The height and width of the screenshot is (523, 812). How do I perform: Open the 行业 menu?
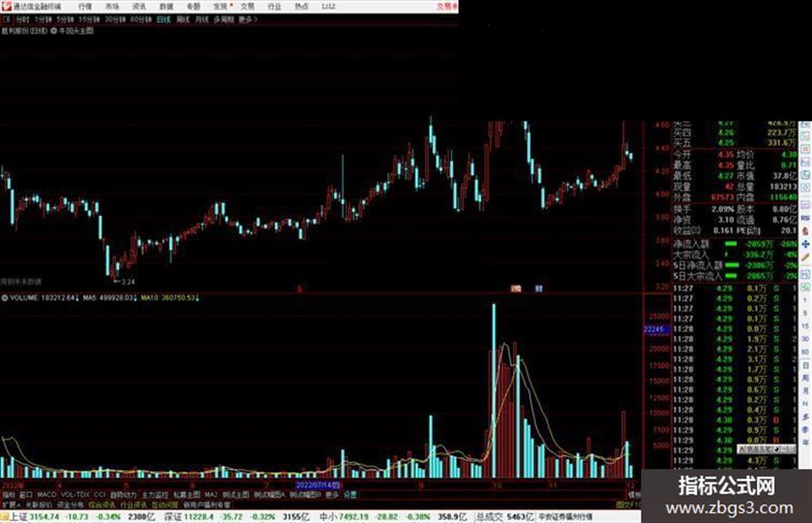274,6
